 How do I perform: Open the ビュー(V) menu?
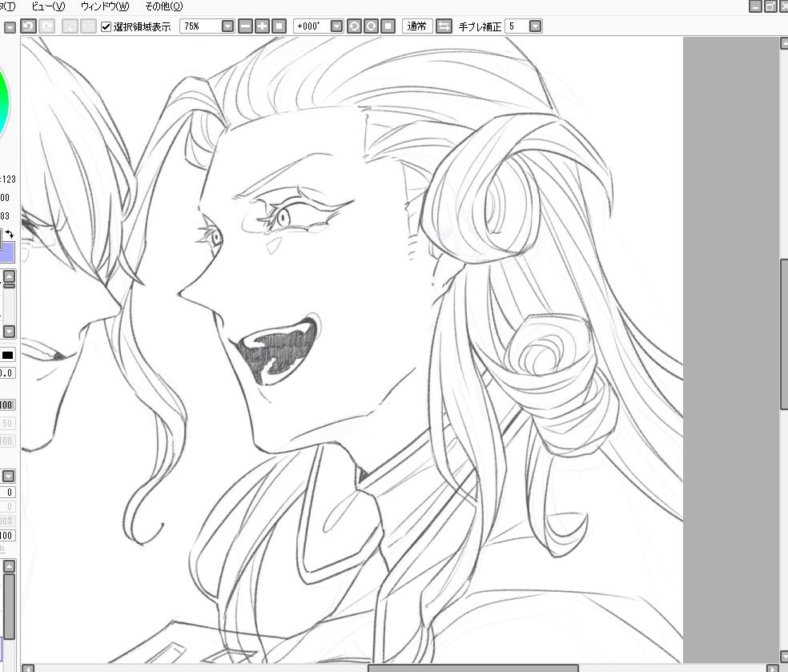[48, 6]
